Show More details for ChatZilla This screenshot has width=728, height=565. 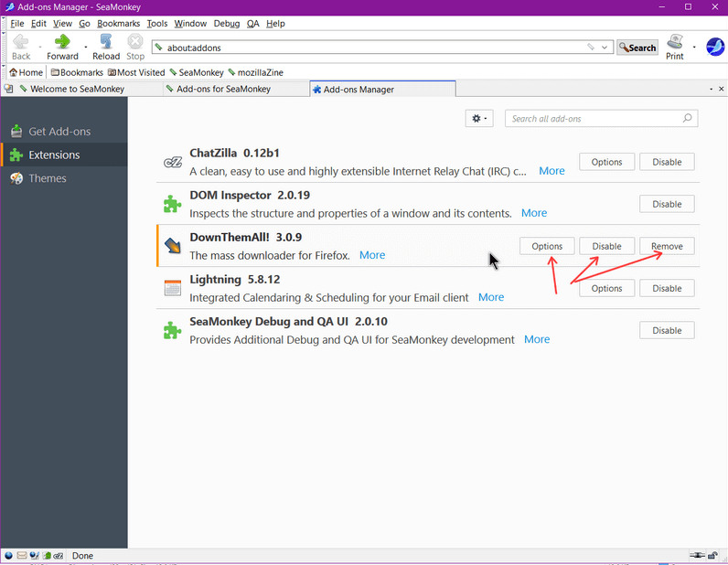click(x=551, y=171)
